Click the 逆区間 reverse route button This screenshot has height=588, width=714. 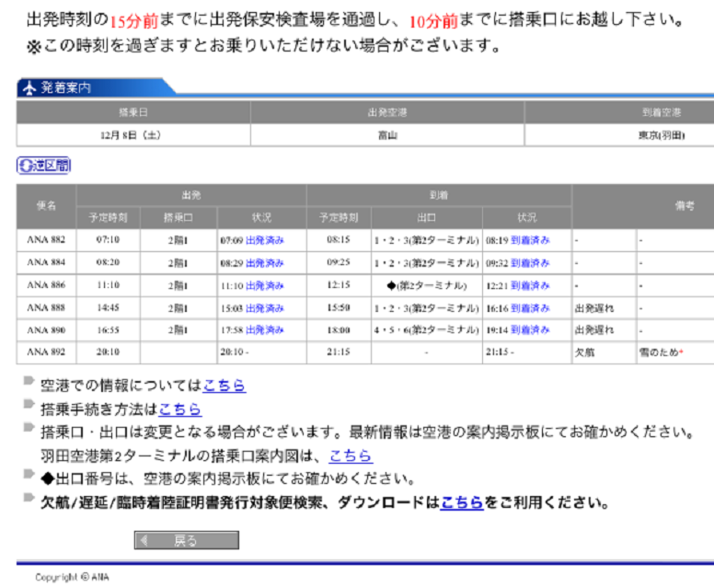tap(44, 166)
